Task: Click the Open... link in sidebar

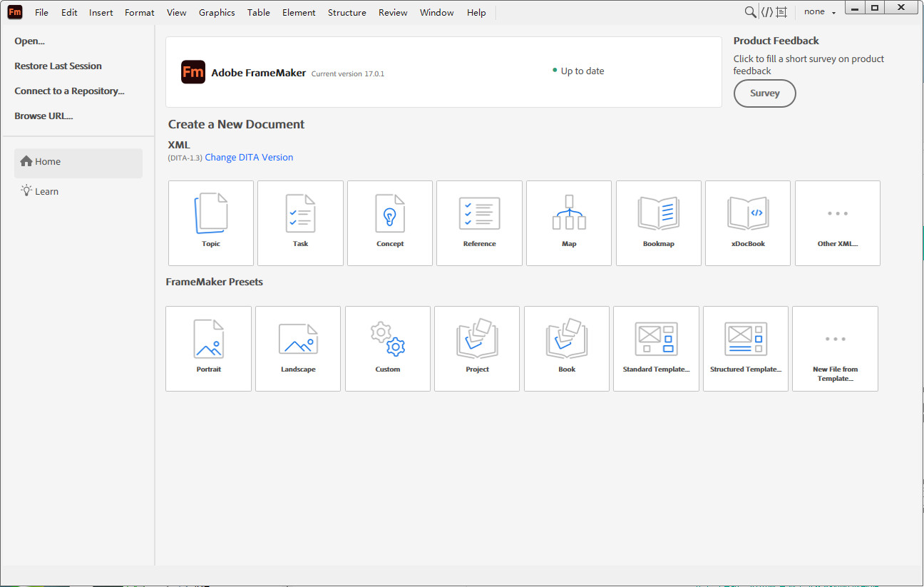Action: pos(29,41)
